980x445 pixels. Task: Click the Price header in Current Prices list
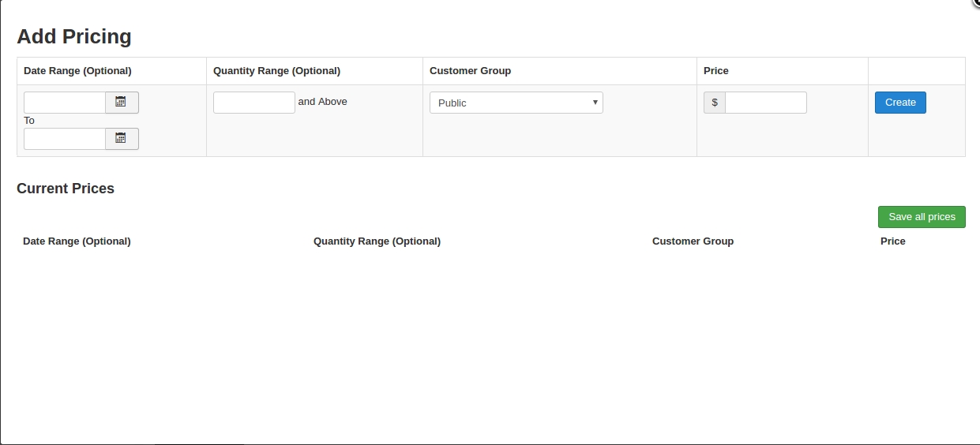pyautogui.click(x=892, y=241)
